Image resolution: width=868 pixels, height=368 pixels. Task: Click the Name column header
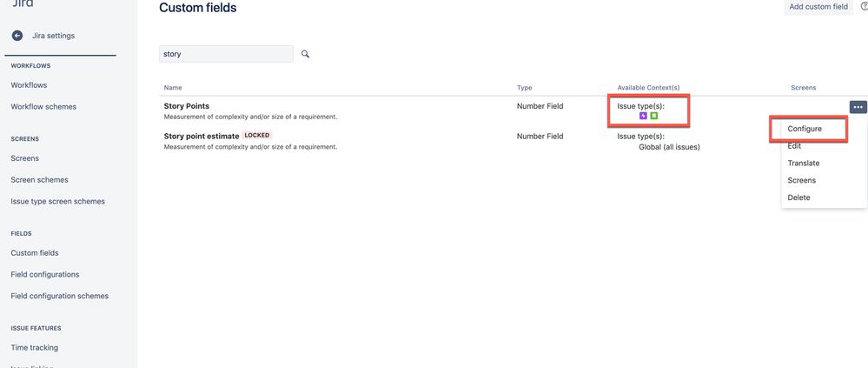tap(173, 88)
